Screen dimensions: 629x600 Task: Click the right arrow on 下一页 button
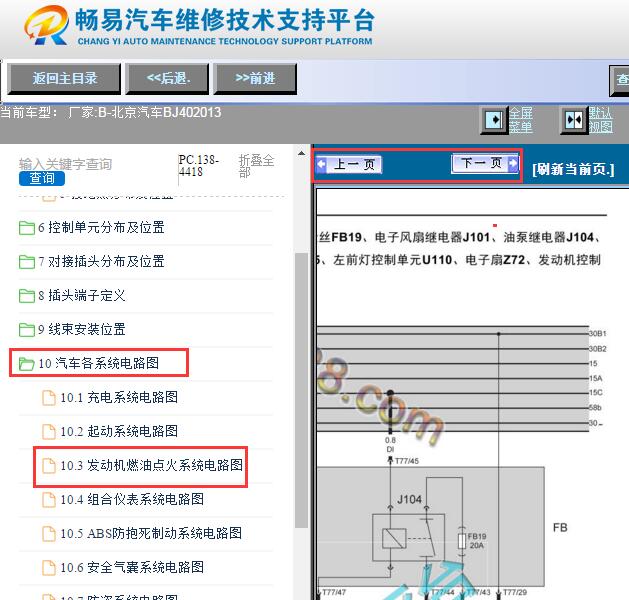tap(513, 163)
